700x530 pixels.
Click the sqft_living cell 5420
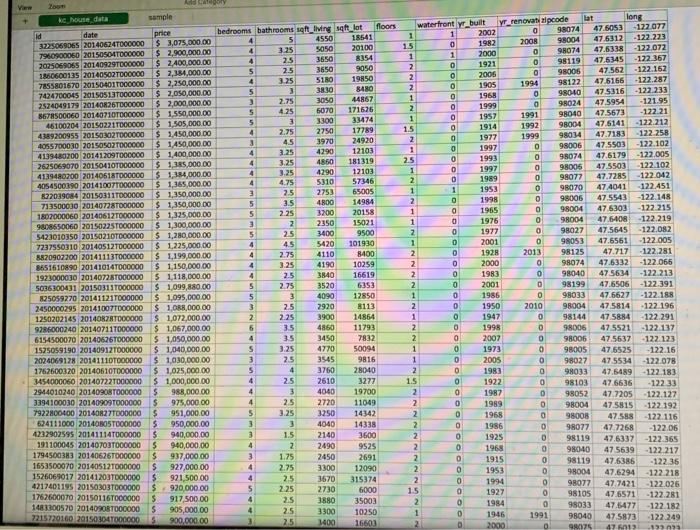(x=316, y=244)
